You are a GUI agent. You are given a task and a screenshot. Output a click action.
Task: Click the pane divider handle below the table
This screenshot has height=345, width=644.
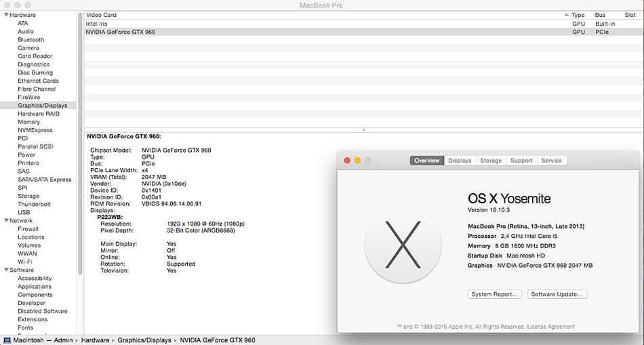click(x=363, y=130)
